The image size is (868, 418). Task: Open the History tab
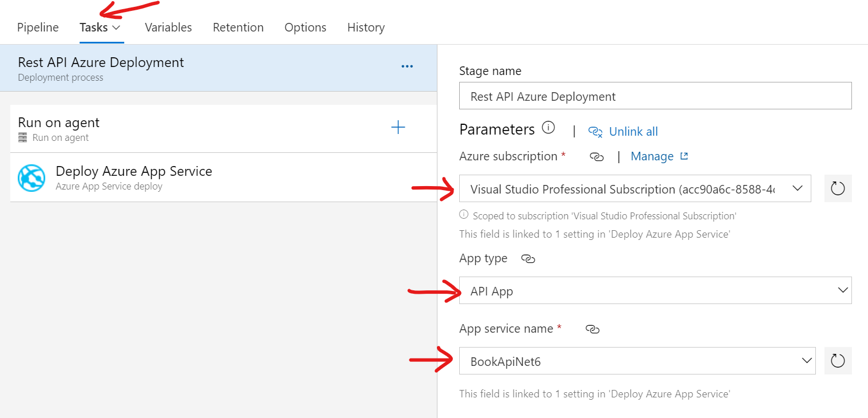pyautogui.click(x=365, y=27)
